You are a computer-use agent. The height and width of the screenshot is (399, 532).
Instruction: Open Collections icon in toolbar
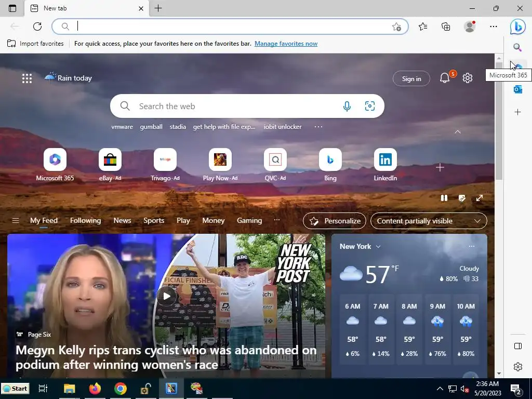[x=446, y=26]
